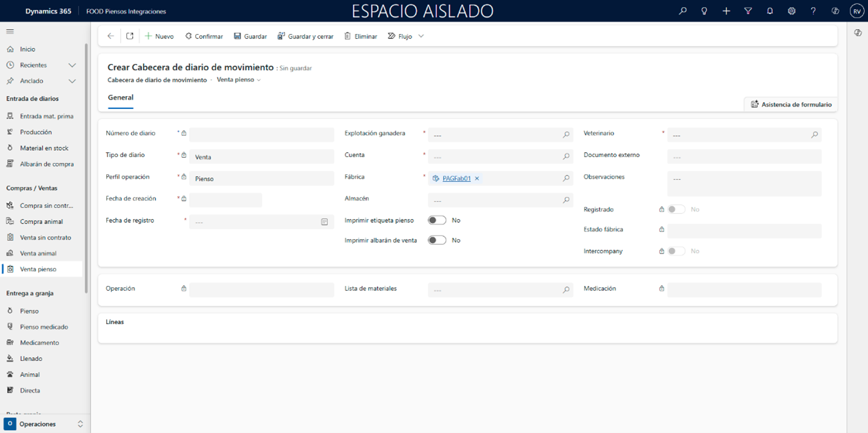This screenshot has height=433, width=868.
Task: Enable Imprimir albarán de venta toggle
Action: coord(437,241)
